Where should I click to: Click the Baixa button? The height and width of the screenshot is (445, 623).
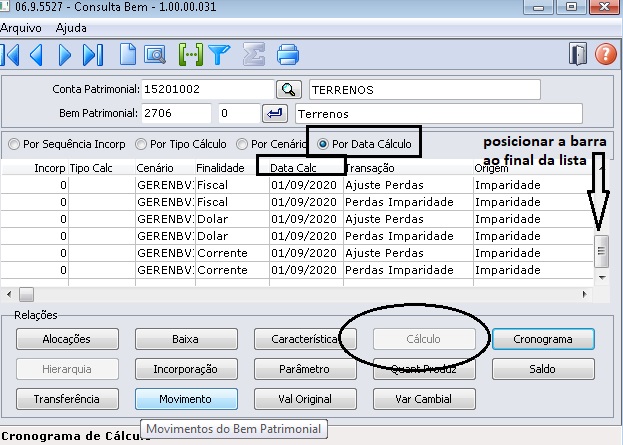tap(186, 339)
